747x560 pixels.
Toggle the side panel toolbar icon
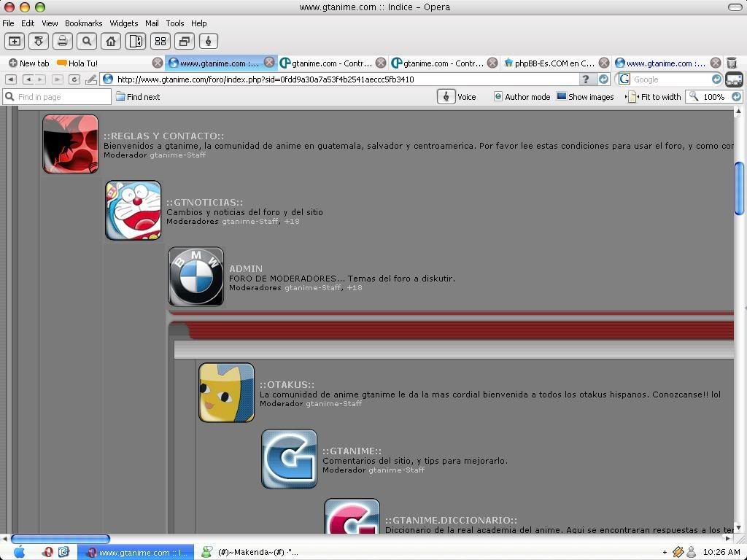click(x=136, y=42)
